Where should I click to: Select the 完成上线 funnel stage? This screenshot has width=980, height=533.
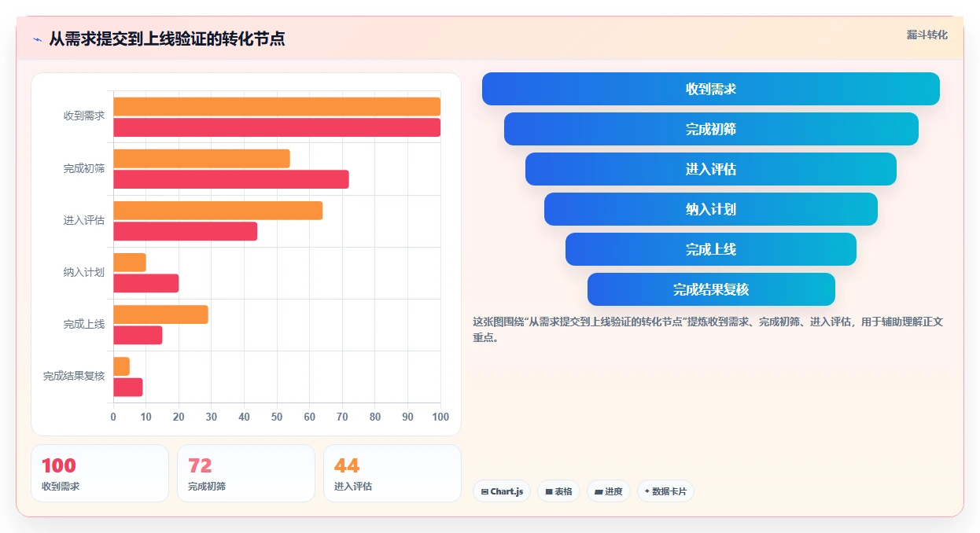[711, 249]
